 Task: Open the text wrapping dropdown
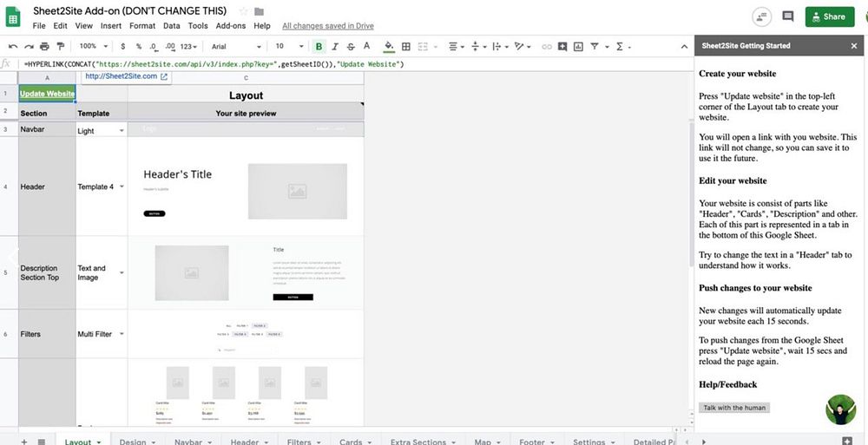500,47
